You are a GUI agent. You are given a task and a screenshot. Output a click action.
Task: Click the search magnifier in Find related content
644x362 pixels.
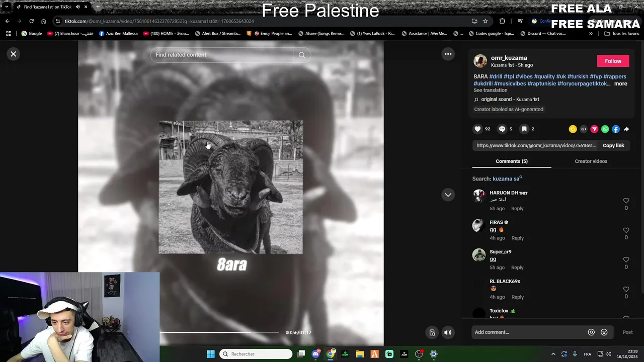point(302,55)
